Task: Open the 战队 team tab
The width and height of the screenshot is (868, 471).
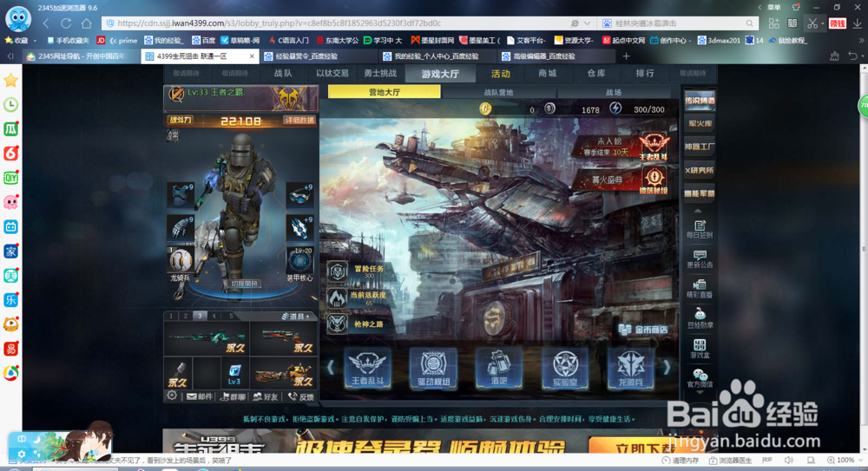Action: coord(283,74)
